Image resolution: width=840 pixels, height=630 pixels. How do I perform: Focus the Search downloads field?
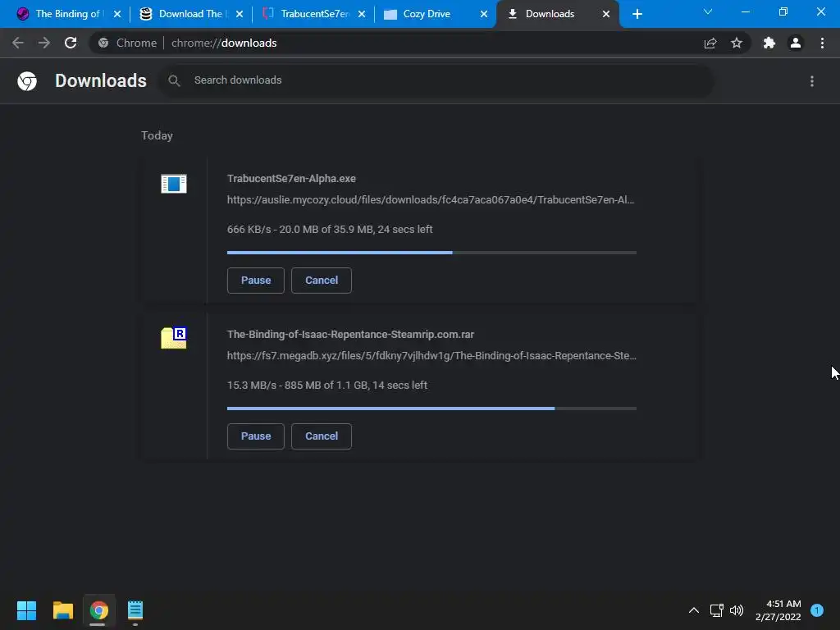coord(435,80)
